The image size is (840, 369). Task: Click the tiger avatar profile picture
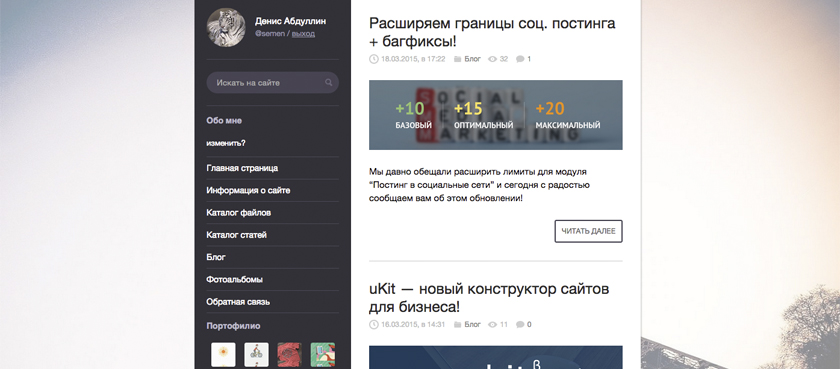[x=226, y=27]
